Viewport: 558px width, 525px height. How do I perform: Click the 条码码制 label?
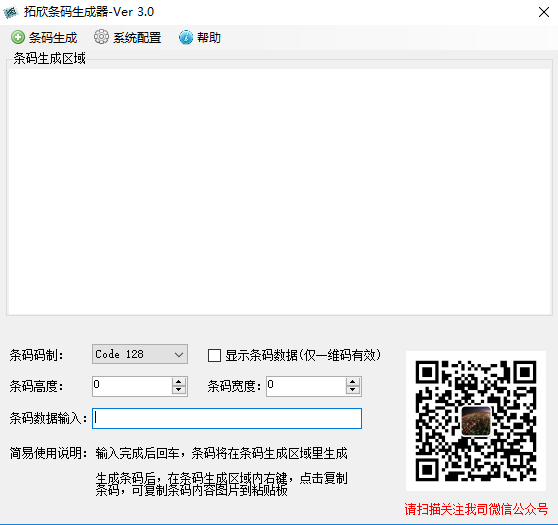pos(36,355)
